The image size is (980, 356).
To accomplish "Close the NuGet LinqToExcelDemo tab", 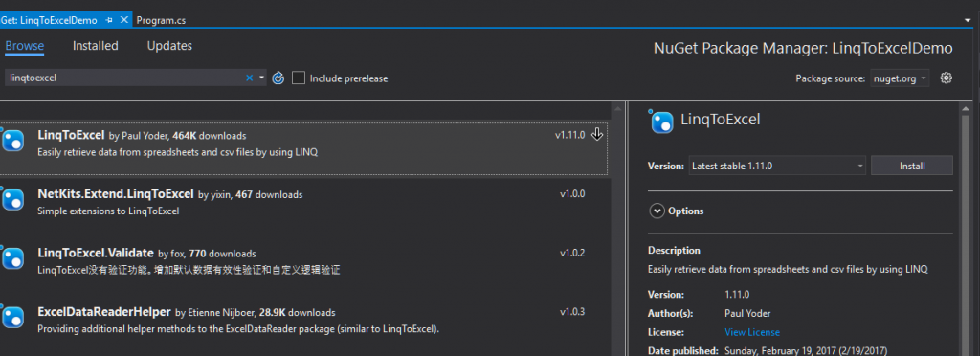I will tap(124, 20).
